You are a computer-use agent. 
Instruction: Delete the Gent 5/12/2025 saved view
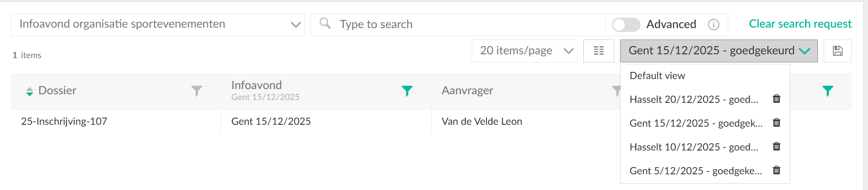(776, 170)
